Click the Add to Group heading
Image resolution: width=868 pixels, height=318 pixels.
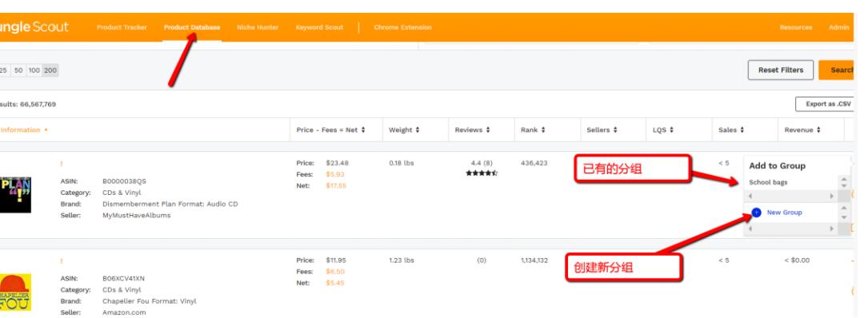[777, 166]
